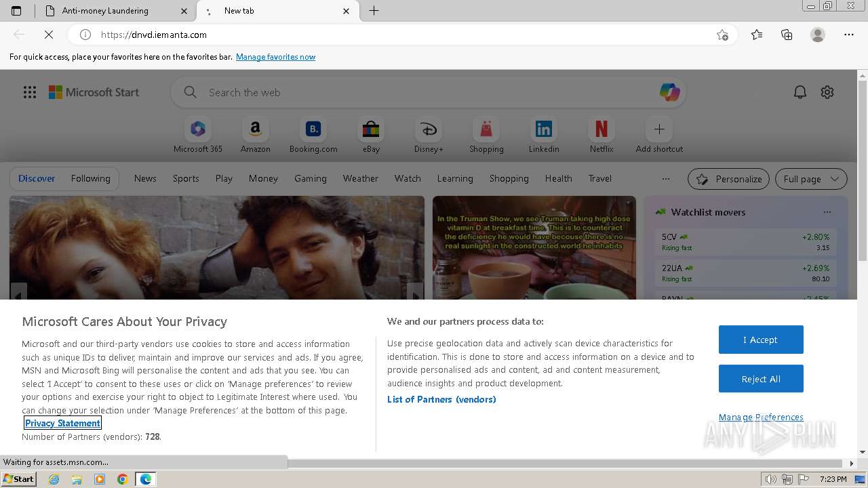Open the Health category
This screenshot has height=488, width=868.
click(x=558, y=178)
